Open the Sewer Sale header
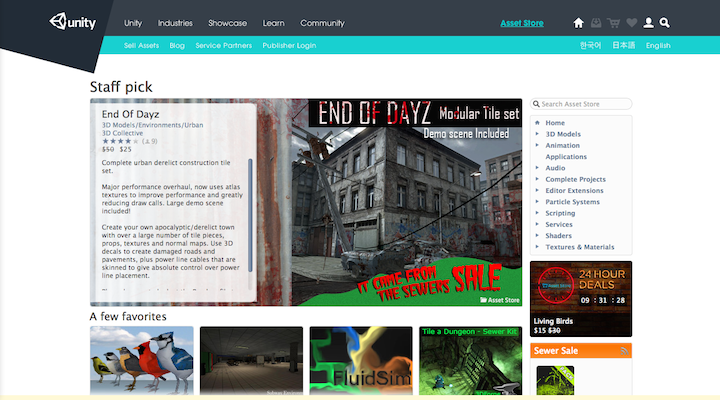720x400 pixels. coord(581,350)
